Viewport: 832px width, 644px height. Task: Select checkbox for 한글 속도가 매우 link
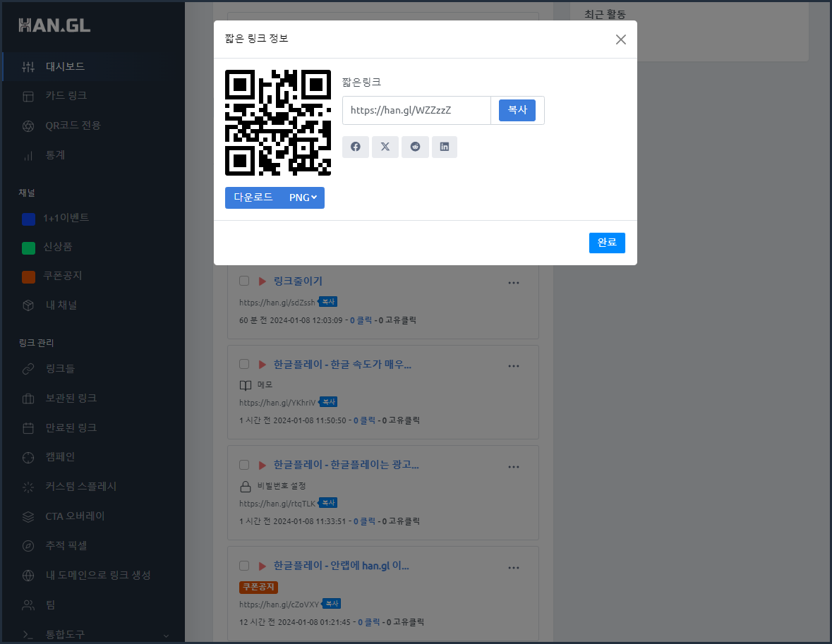pyautogui.click(x=244, y=364)
